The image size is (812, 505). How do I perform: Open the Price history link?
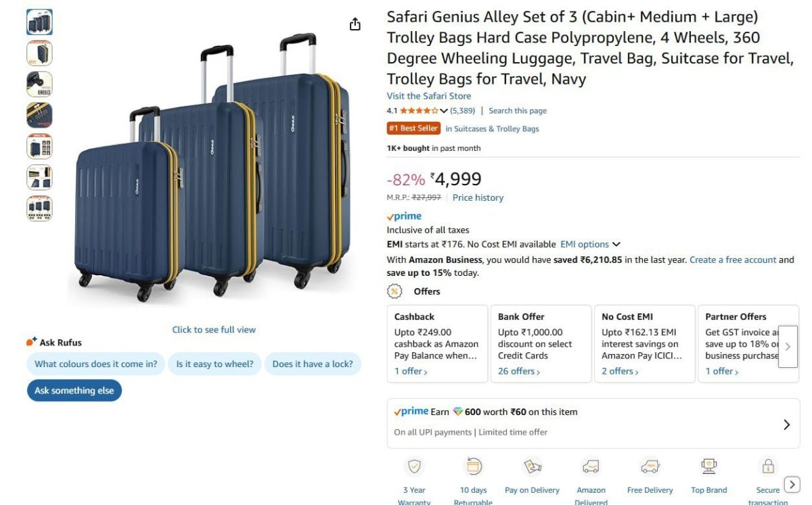click(x=478, y=197)
